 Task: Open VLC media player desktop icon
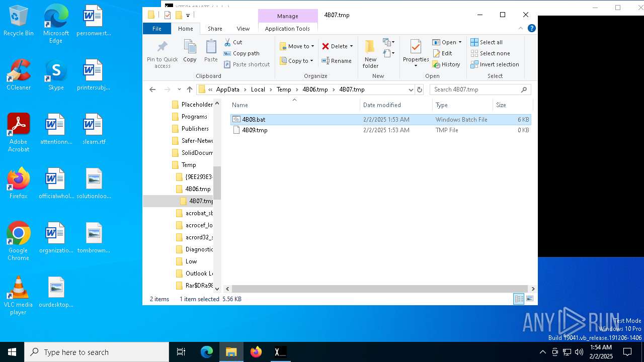pos(19,296)
